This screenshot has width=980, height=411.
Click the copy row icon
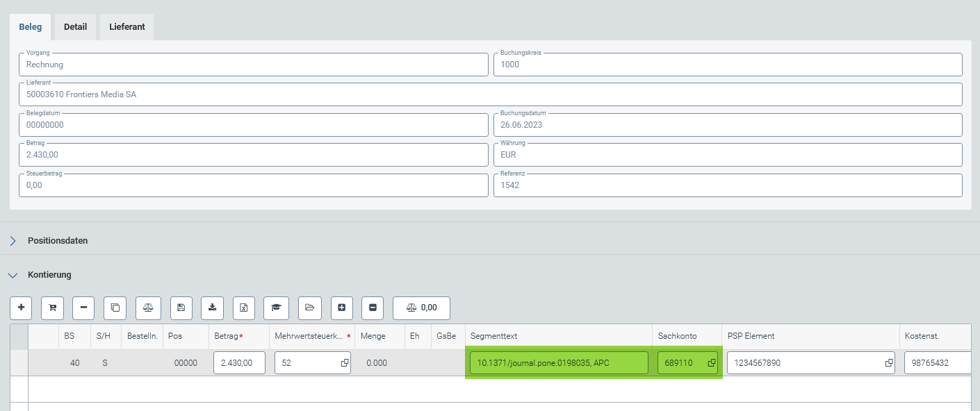point(115,308)
